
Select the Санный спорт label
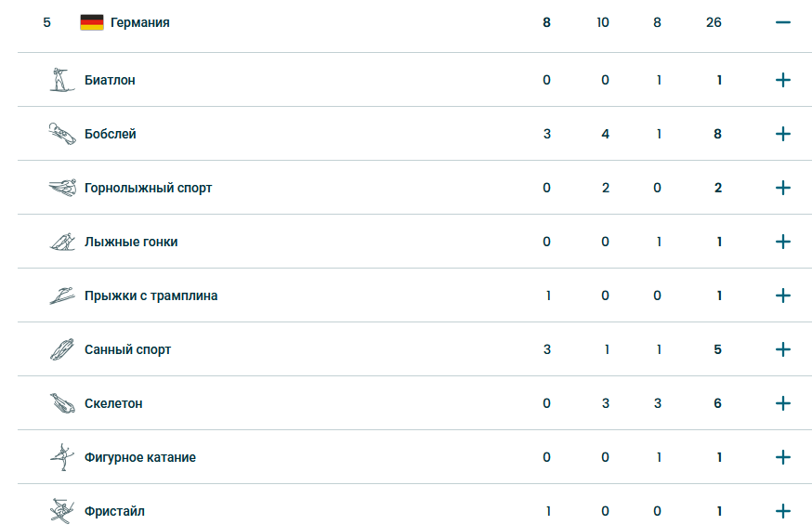[127, 349]
